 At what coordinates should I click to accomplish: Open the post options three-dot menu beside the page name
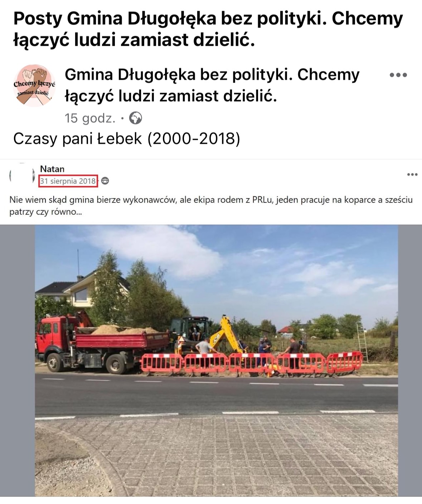point(398,75)
